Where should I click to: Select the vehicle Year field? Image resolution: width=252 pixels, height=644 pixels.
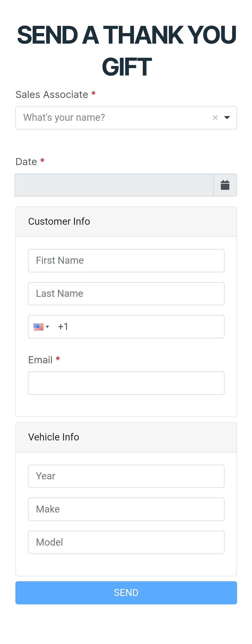(x=126, y=476)
